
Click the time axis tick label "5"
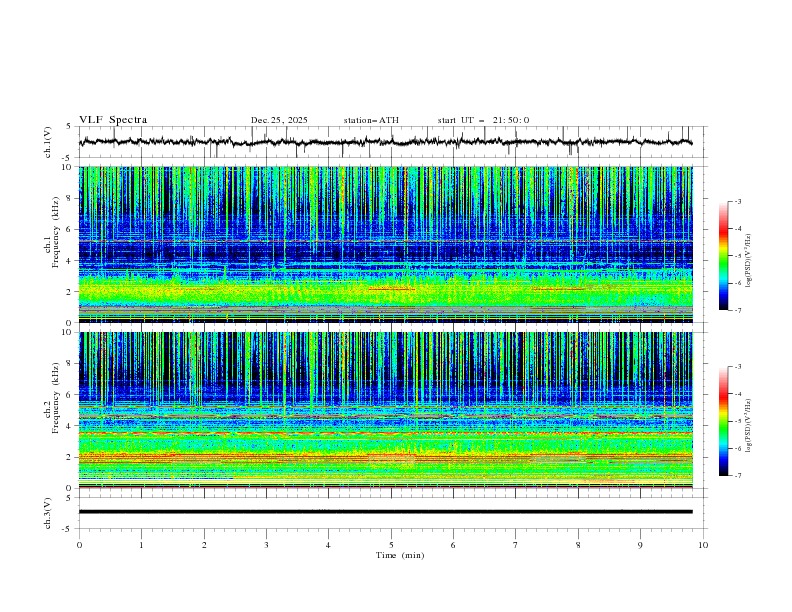click(x=391, y=545)
